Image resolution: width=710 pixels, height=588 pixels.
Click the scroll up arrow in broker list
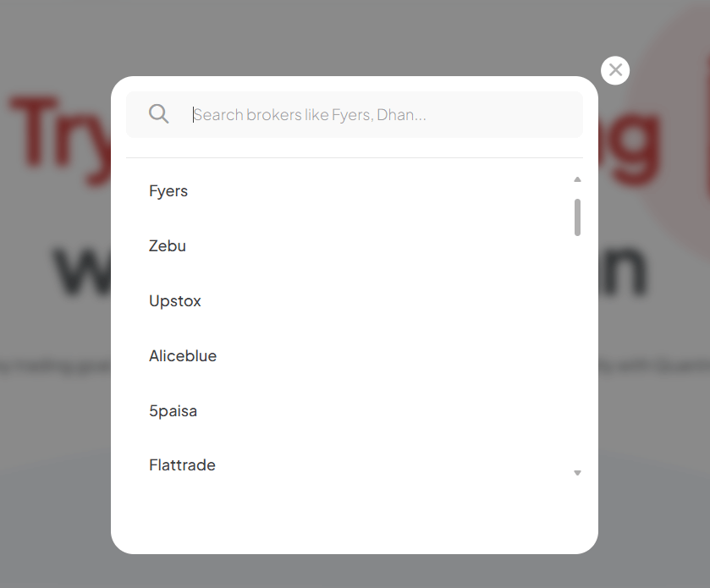tap(577, 179)
